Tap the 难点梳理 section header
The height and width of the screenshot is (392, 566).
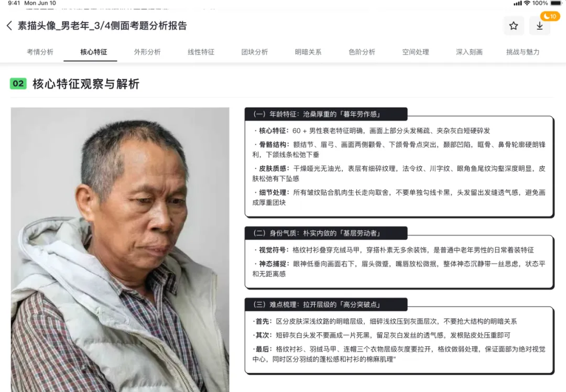tap(326, 304)
